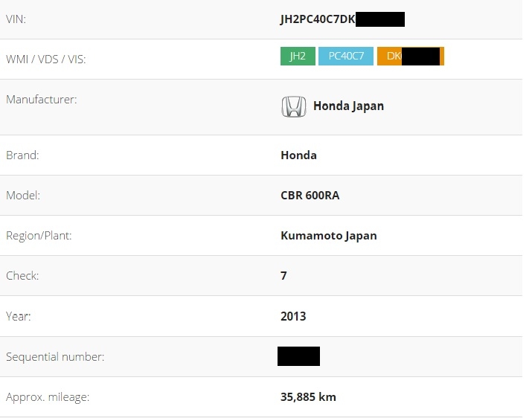This screenshot has height=418, width=532.
Task: Select the 'Kumamoto Japan' plant value
Action: coord(328,236)
